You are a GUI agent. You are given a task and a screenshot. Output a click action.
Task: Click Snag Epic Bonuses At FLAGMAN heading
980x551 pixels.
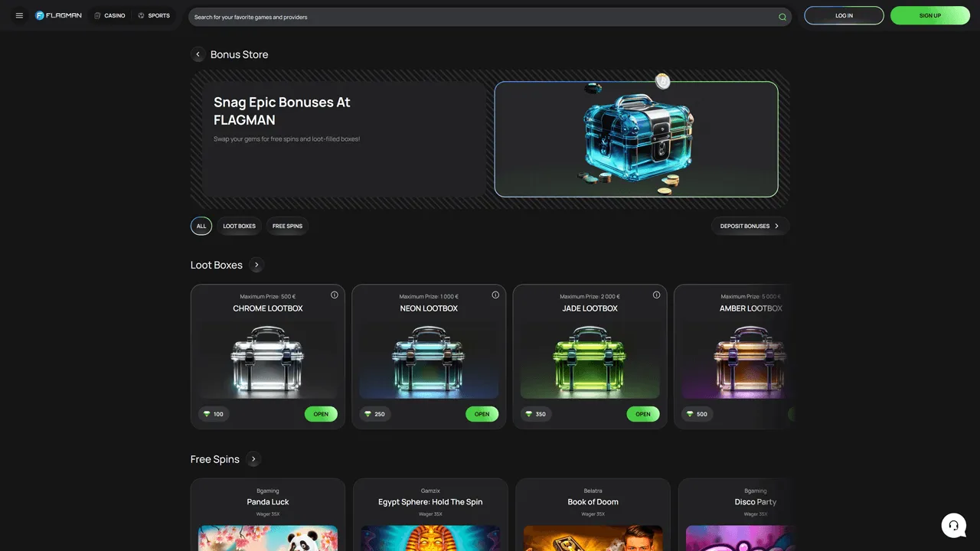point(282,111)
